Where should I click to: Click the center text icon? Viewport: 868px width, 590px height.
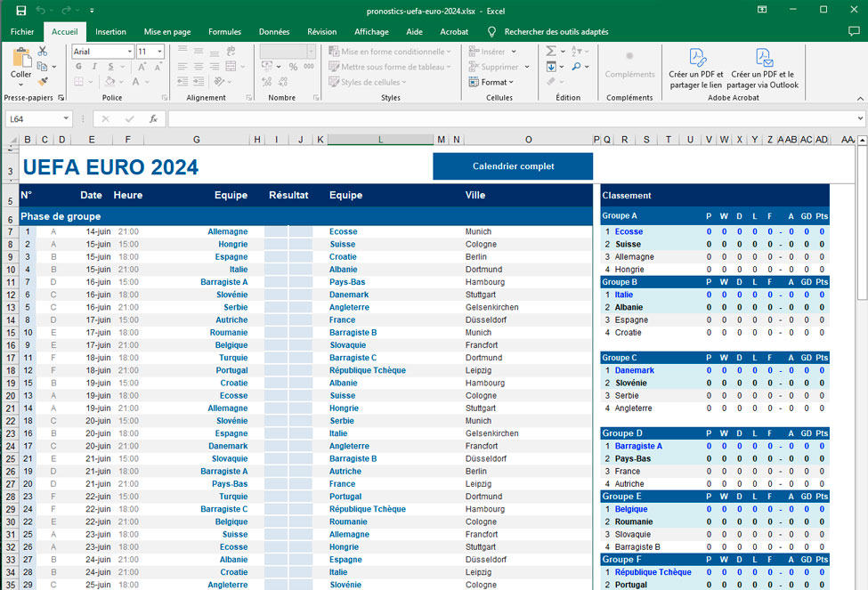(x=199, y=67)
